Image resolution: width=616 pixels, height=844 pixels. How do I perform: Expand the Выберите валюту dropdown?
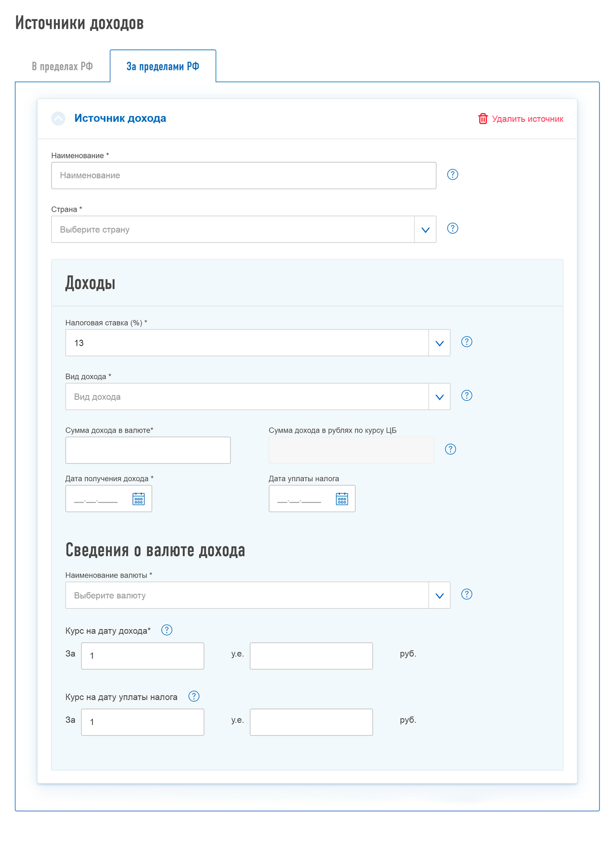439,595
